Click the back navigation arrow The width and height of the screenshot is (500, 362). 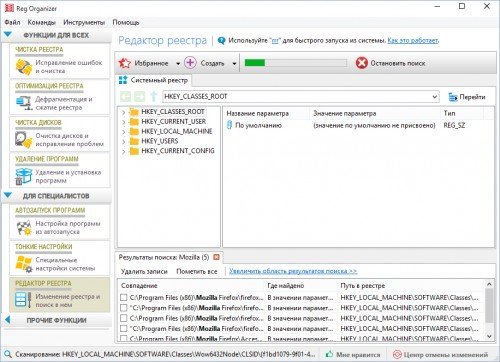(x=126, y=97)
